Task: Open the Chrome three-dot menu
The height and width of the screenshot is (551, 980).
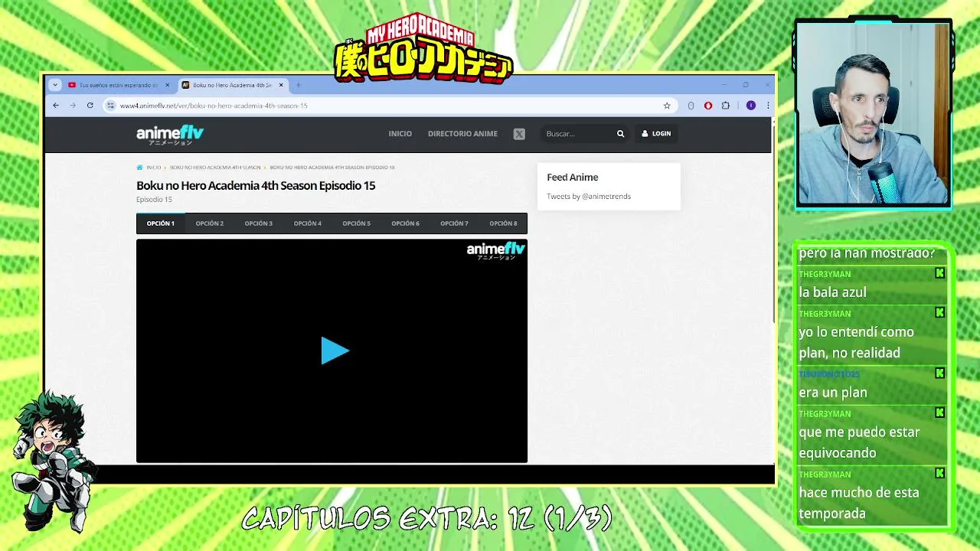Action: coord(768,106)
